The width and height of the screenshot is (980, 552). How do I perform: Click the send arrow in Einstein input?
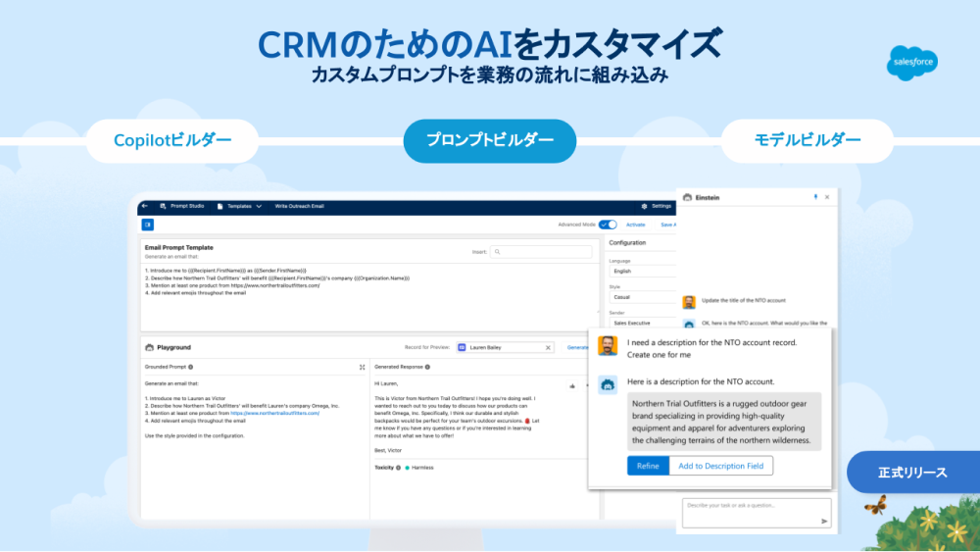pyautogui.click(x=824, y=521)
